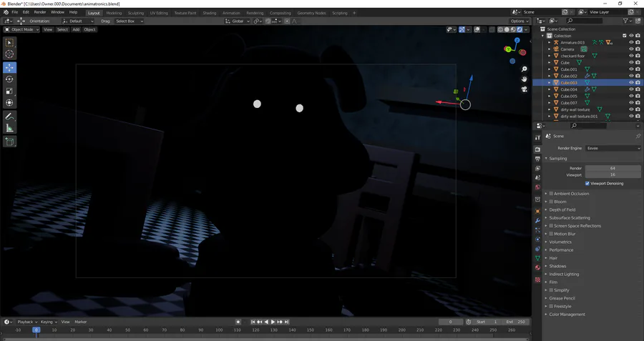Select the Select Box tool in the toolbar
Viewport: 644px width, 341px height.
pos(10,43)
